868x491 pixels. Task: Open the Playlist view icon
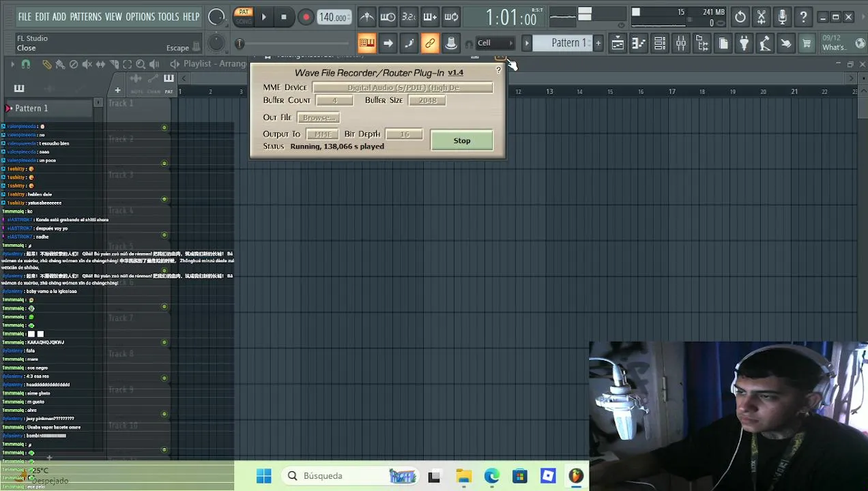(618, 44)
